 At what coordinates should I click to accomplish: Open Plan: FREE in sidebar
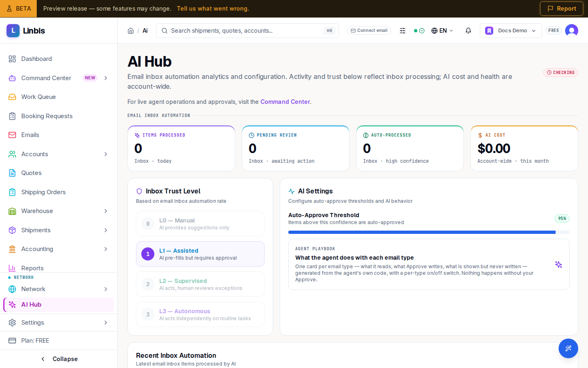tap(58, 341)
